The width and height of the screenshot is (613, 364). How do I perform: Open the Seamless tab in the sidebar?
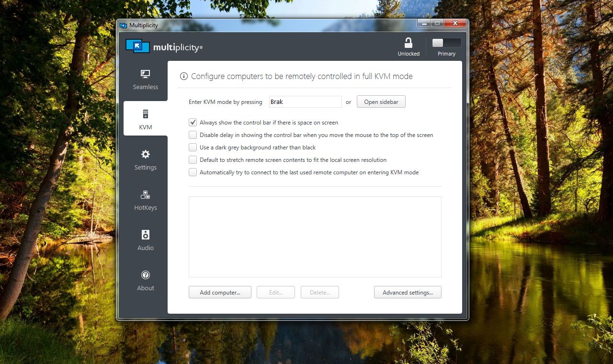click(x=146, y=80)
